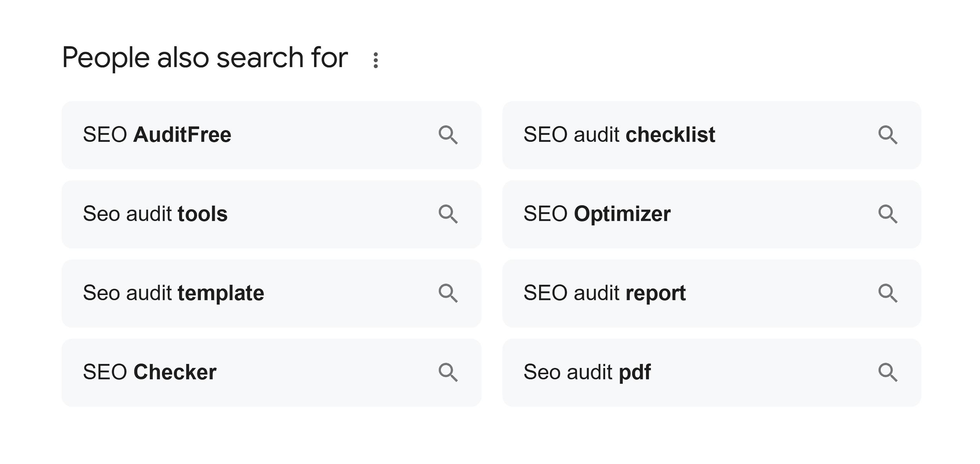Select the SEO Optimizer suggestion text
Viewport: 980px width, 464px height.
pyautogui.click(x=597, y=214)
